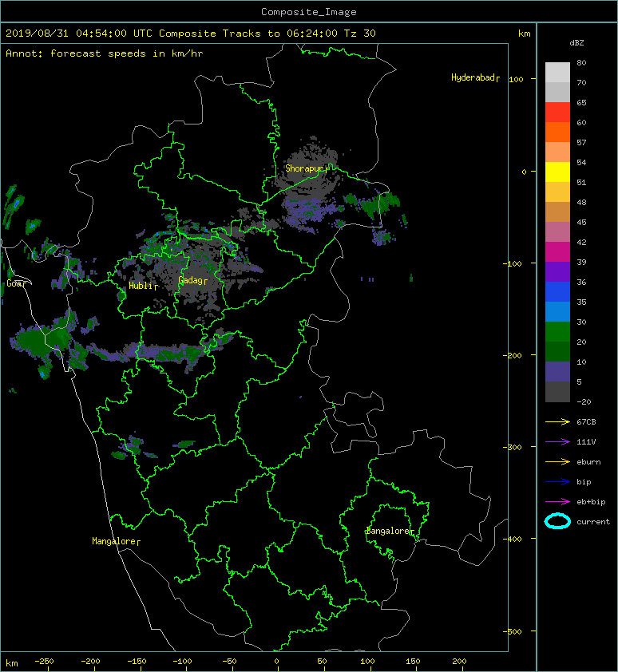
Task: Click the 0 tick on x-axis
Action: (276, 662)
